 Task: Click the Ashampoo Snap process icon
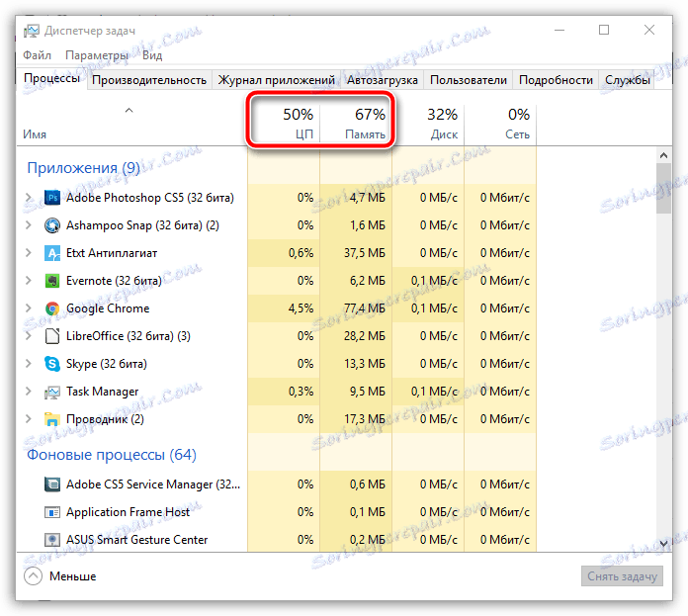(x=52, y=225)
